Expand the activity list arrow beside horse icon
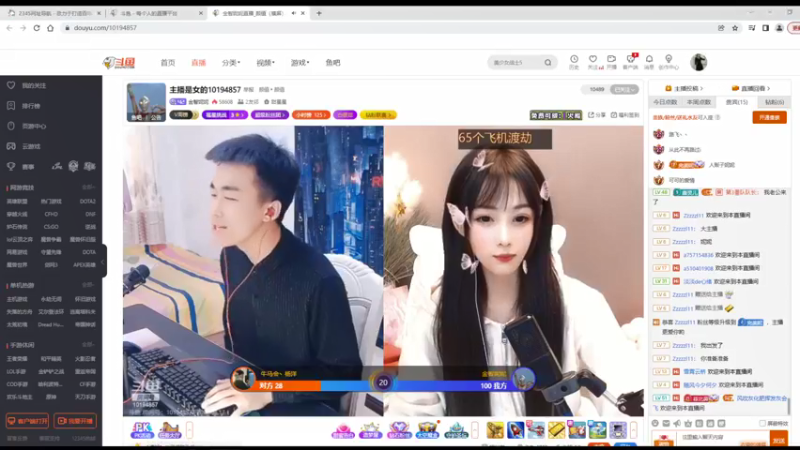This screenshot has width=800, height=450. click(x=189, y=430)
